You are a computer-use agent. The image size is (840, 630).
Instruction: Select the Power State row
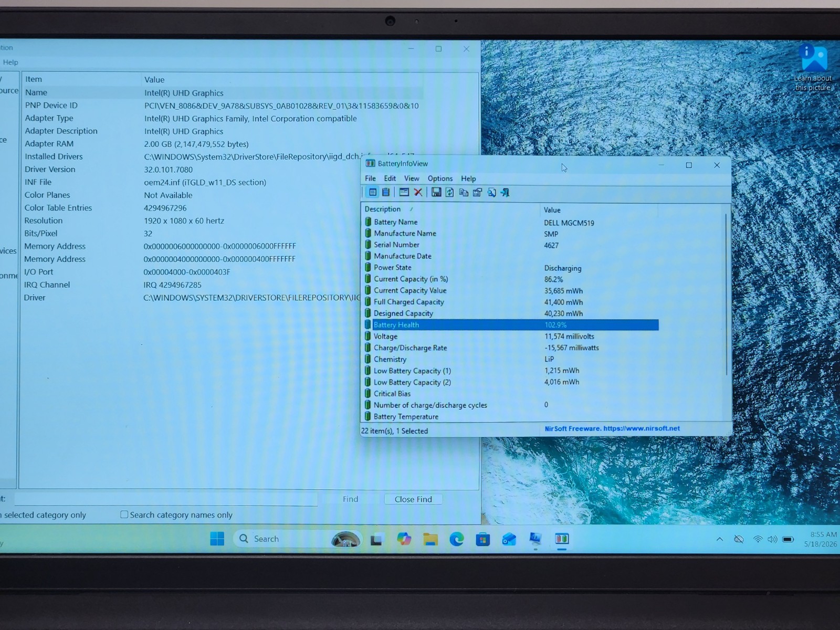[x=511, y=268]
